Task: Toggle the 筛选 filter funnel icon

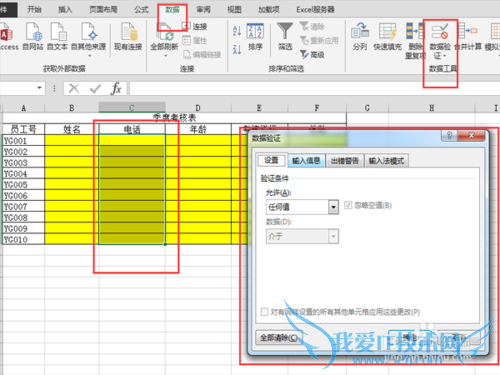Action: pos(285,36)
